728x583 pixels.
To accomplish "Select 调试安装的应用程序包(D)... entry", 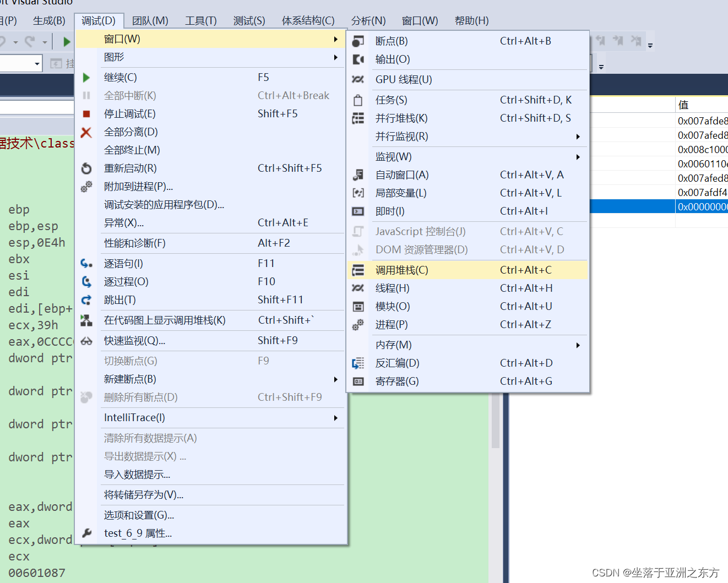I will (x=211, y=205).
